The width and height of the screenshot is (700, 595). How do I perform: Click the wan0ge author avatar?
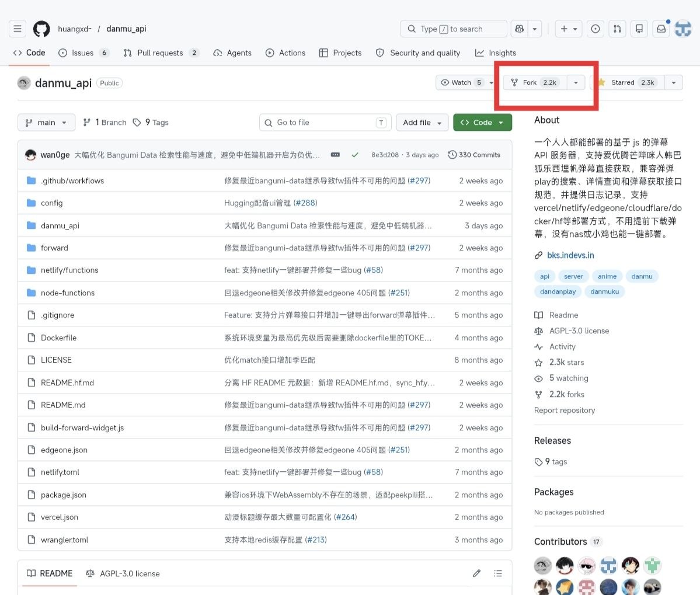click(31, 155)
